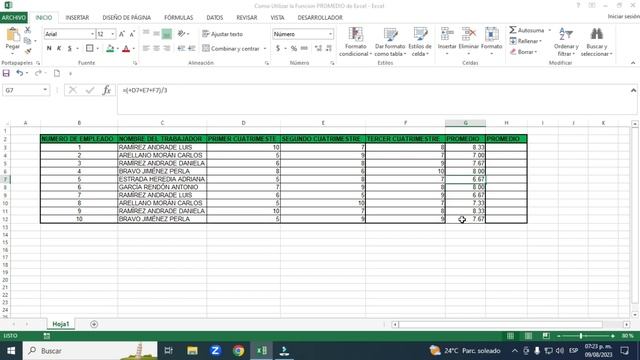Toggle center horizontal alignment
640x360 pixels.
pyautogui.click(x=156, y=48)
